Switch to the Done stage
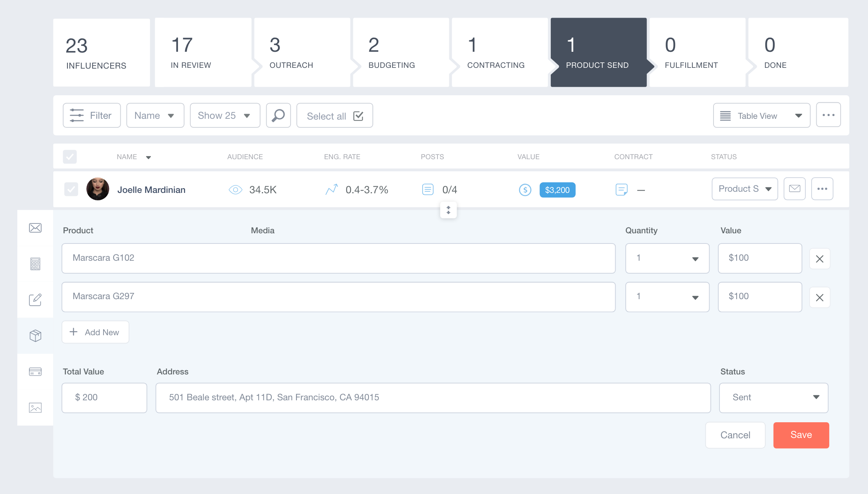The width and height of the screenshot is (868, 494). pyautogui.click(x=798, y=52)
